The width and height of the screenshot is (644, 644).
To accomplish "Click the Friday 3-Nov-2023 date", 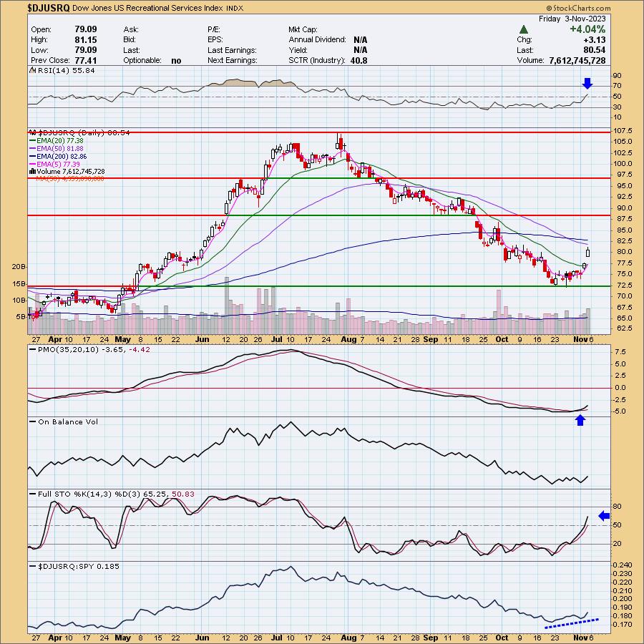I will coord(572,19).
